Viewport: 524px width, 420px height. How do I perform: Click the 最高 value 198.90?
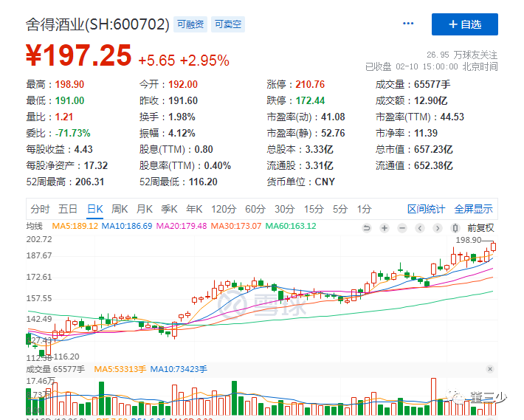tap(69, 84)
